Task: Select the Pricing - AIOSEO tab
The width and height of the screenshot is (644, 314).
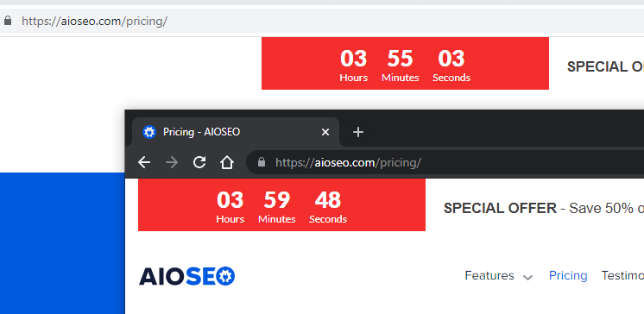Action: pos(236,132)
